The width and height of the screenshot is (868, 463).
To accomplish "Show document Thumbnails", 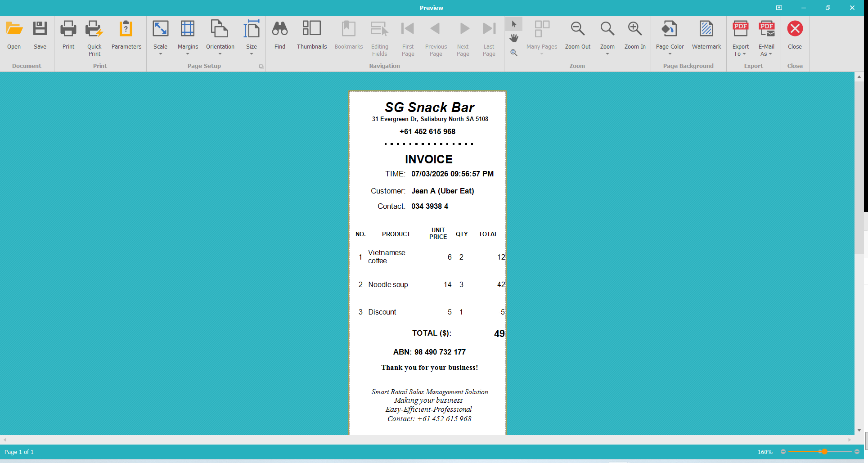I will [311, 36].
